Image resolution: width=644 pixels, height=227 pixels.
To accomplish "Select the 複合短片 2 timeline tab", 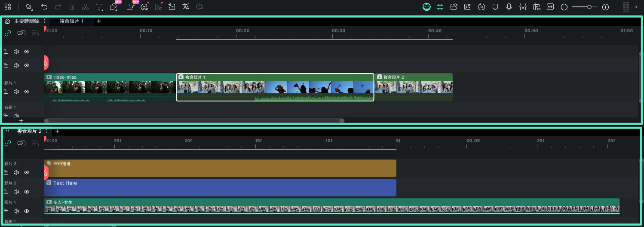I will [x=29, y=131].
